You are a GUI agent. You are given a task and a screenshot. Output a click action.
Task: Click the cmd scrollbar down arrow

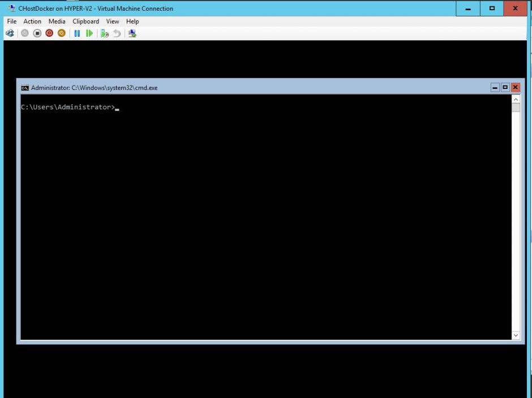516,335
